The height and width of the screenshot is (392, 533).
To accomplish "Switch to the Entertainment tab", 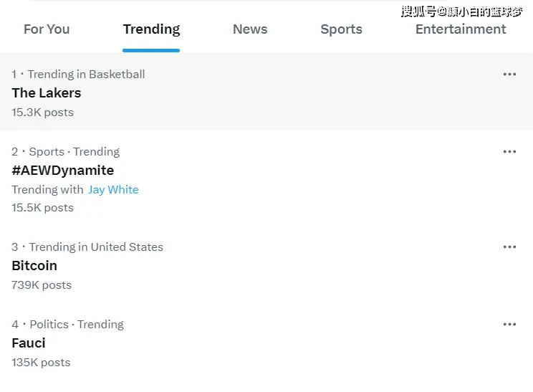I will (x=461, y=29).
